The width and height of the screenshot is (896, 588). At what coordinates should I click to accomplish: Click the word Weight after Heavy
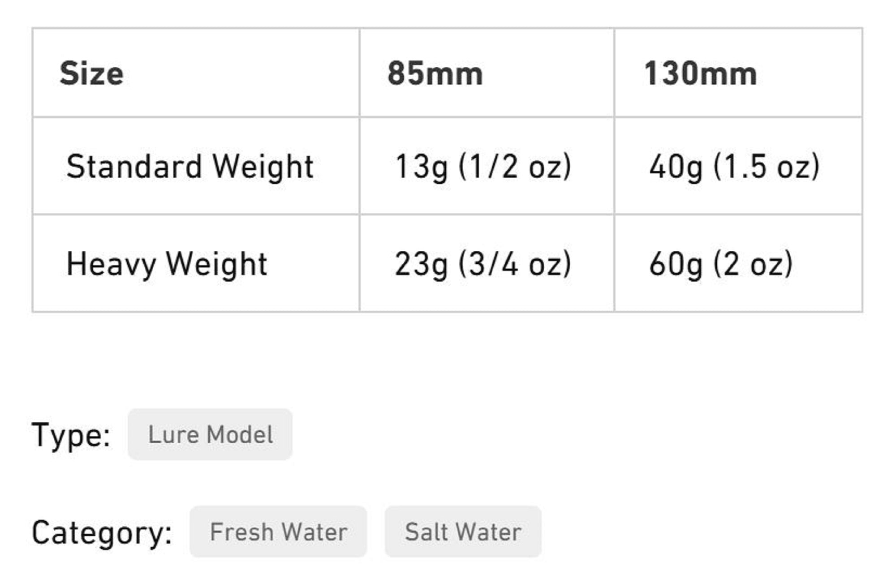click(x=217, y=264)
